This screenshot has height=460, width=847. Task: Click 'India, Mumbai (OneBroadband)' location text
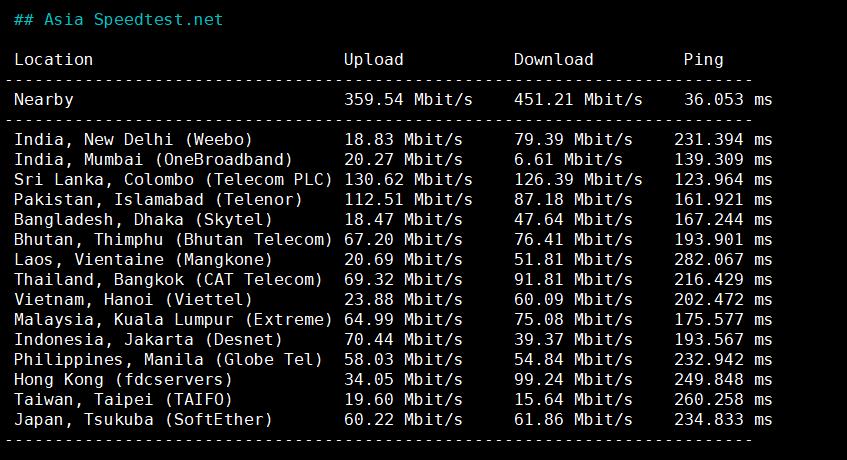(x=153, y=159)
